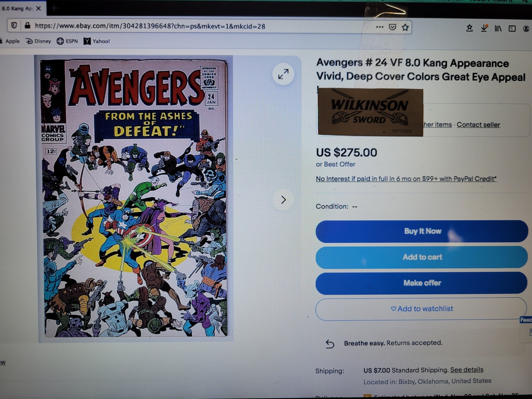This screenshot has height=399, width=532.
Task: Open the downloads arrow icon
Action: pos(484,28)
